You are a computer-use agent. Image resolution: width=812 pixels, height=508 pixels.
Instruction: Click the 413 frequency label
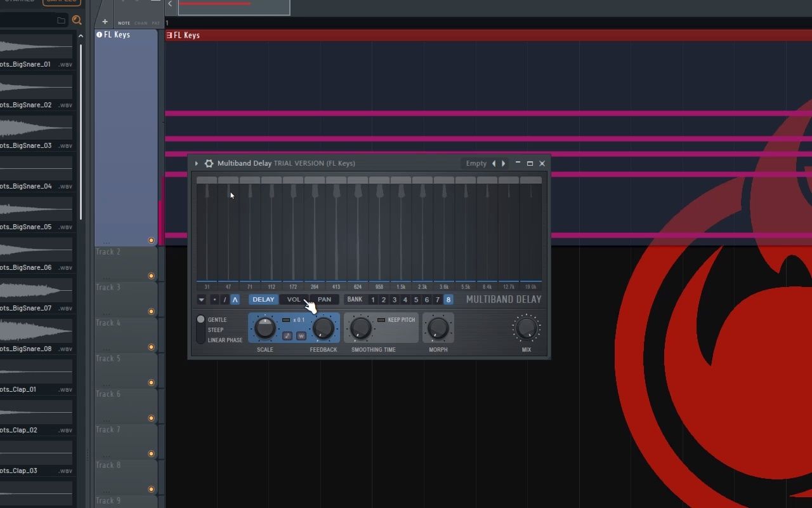[336, 287]
